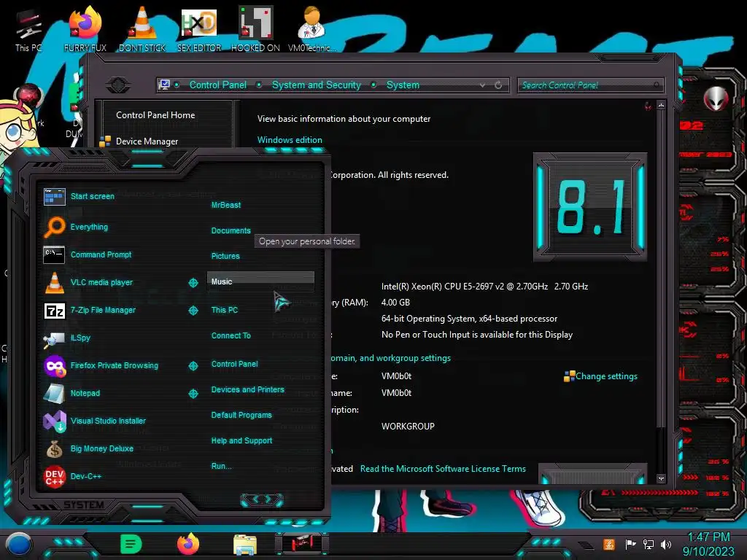Expand VLC media player jump list arrow
This screenshot has height=560, width=747.
(193, 283)
